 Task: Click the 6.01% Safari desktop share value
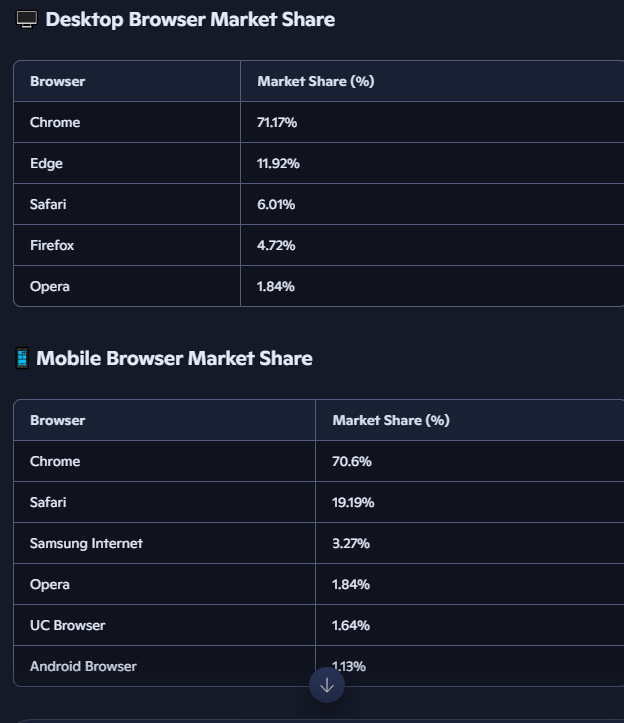click(276, 204)
